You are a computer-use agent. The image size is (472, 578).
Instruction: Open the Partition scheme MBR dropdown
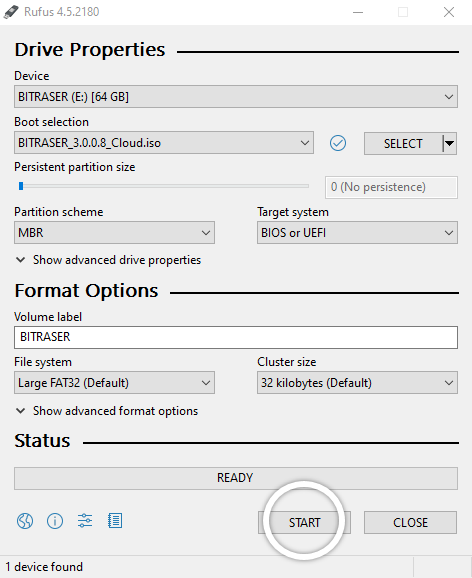[x=114, y=233]
